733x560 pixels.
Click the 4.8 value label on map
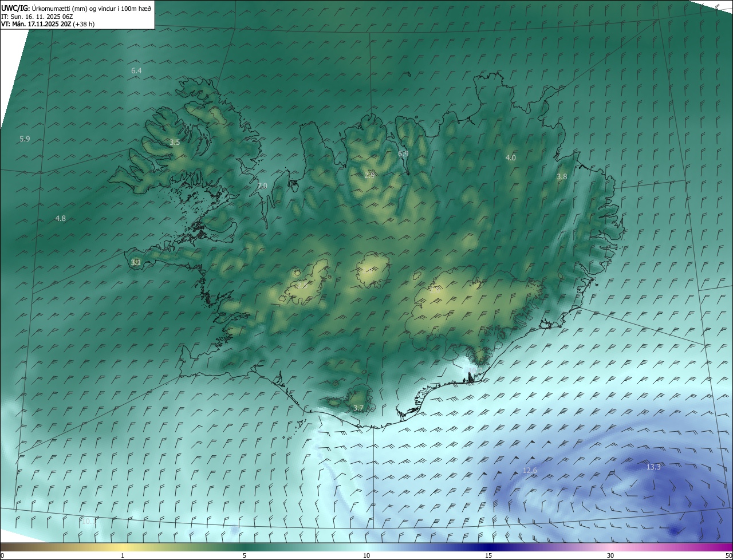pos(61,218)
